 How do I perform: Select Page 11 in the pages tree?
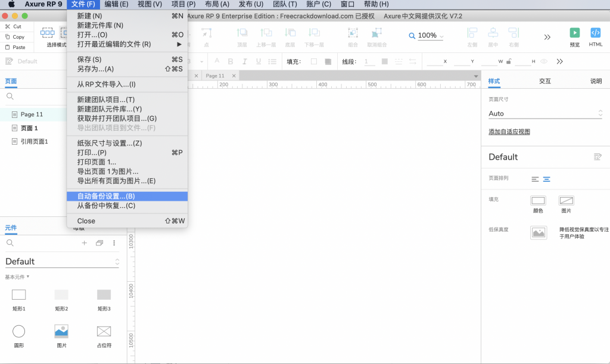(x=32, y=114)
